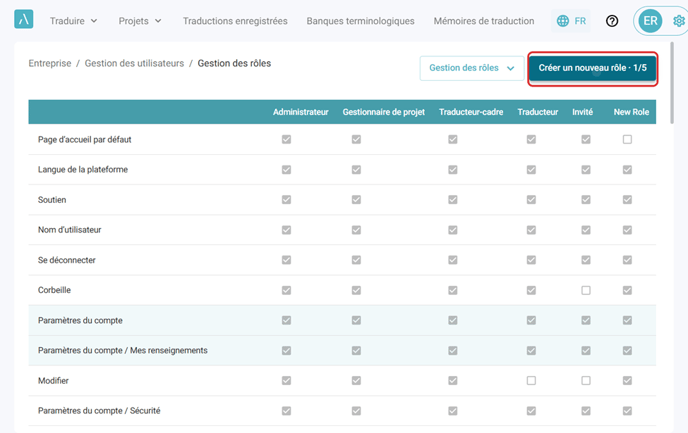Go to Entreprise breadcrumb

pyautogui.click(x=50, y=63)
